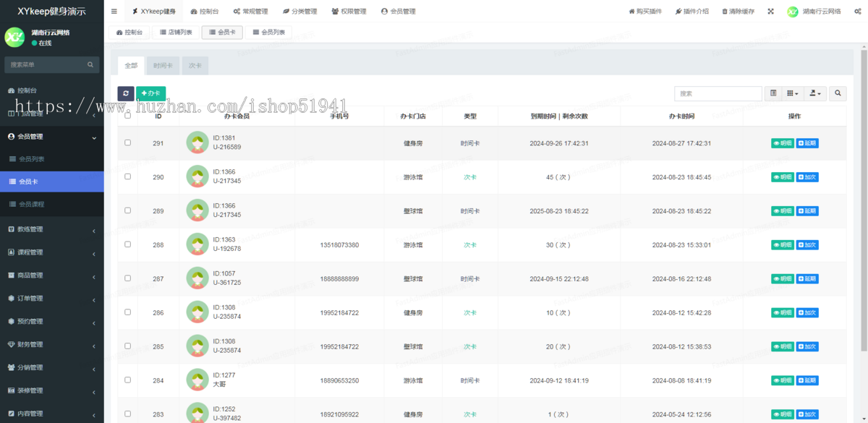868x423 pixels.
Task: Expand 预约管理 in the sidebar
Action: click(52, 321)
